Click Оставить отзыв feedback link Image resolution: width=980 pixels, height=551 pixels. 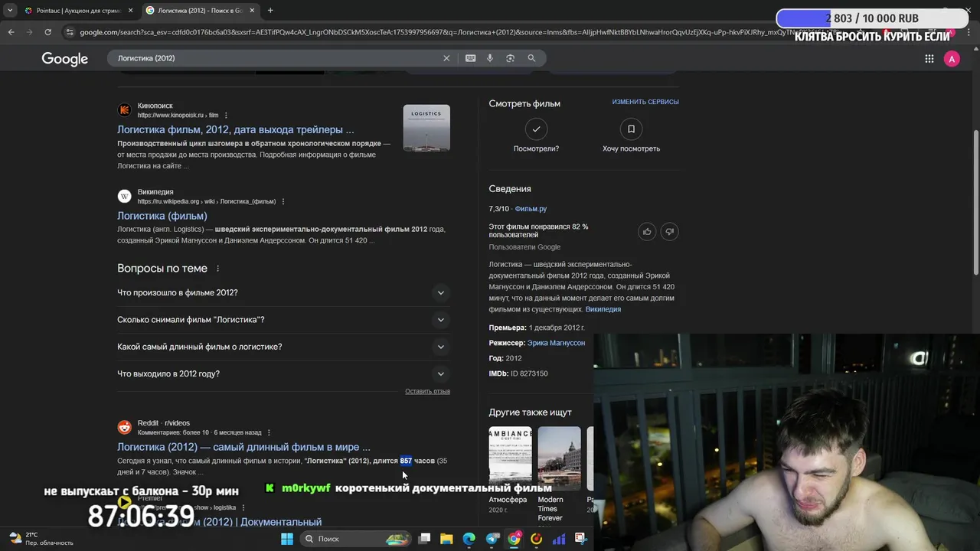[x=427, y=391]
